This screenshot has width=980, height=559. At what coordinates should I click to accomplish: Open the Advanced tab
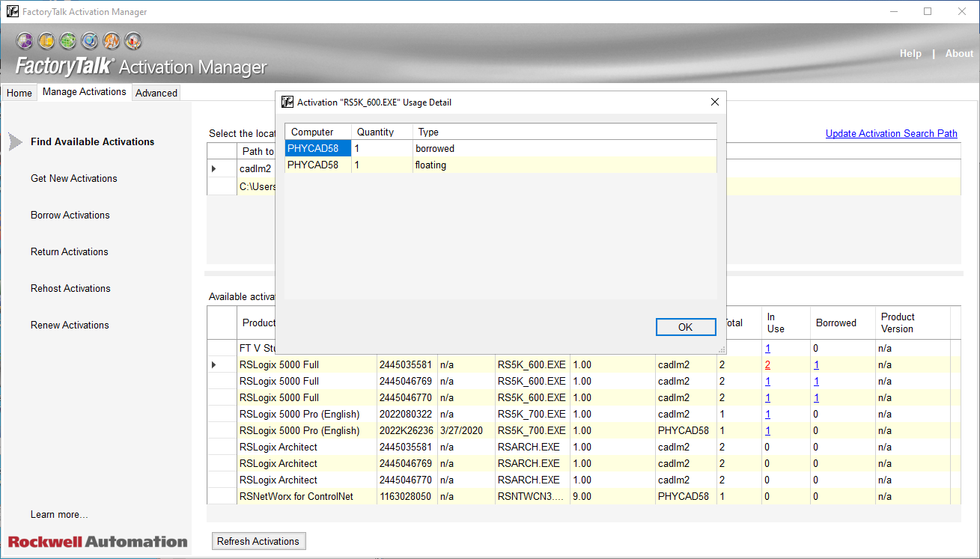(x=156, y=93)
